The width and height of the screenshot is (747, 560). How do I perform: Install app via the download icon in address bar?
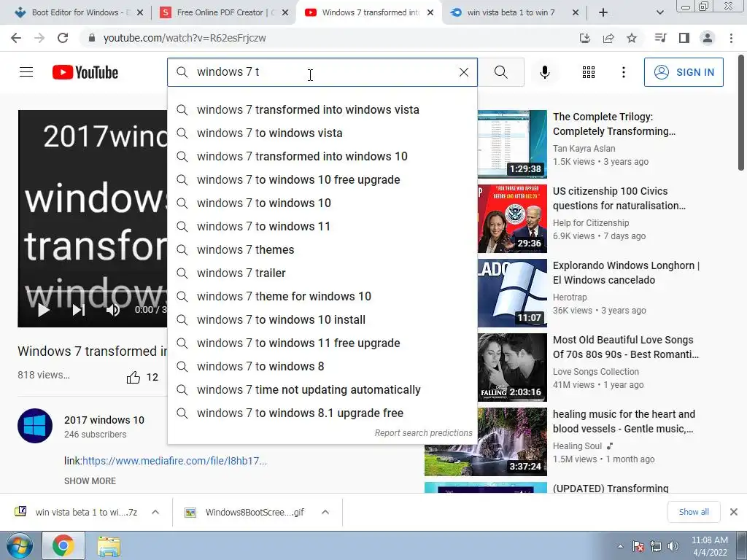click(584, 38)
